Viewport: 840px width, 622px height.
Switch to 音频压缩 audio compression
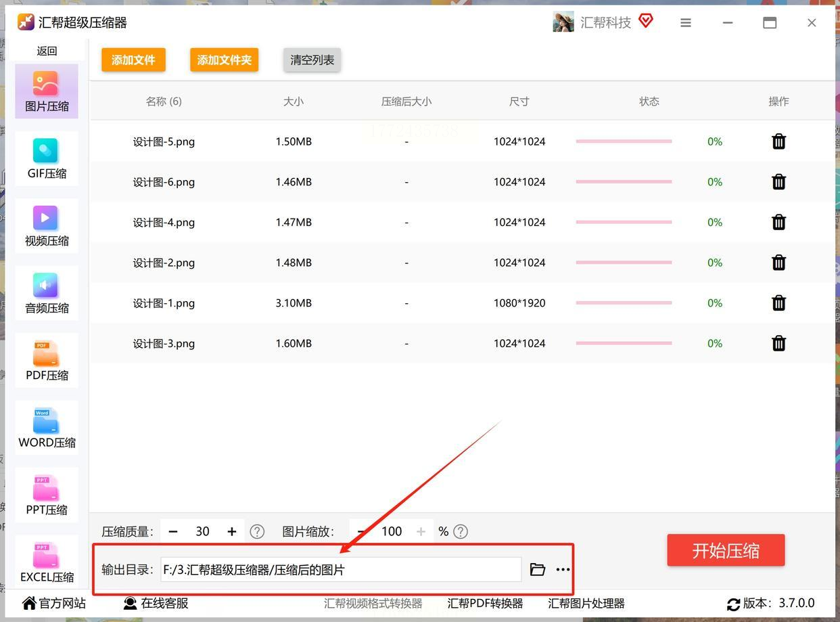47,292
